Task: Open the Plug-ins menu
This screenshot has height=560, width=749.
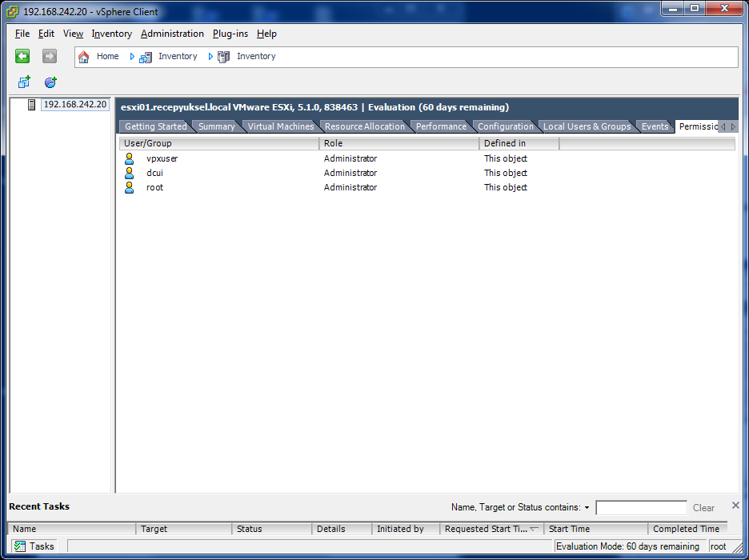Action: pyautogui.click(x=230, y=34)
